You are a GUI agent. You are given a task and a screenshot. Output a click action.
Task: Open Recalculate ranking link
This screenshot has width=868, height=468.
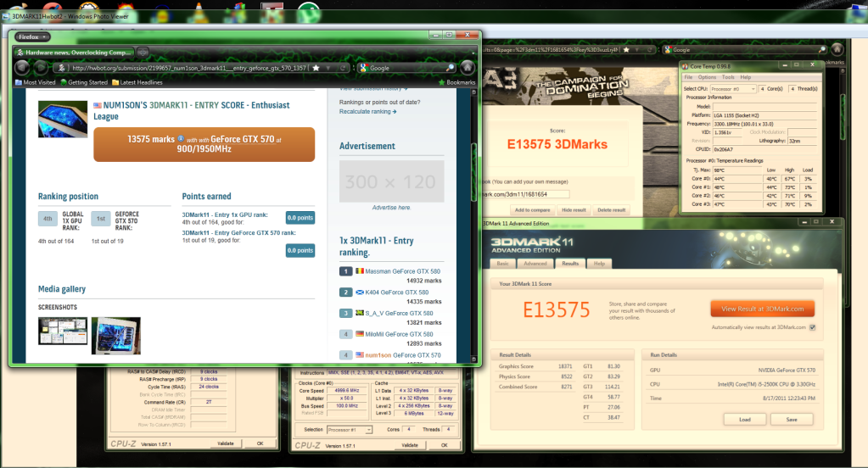click(x=367, y=112)
